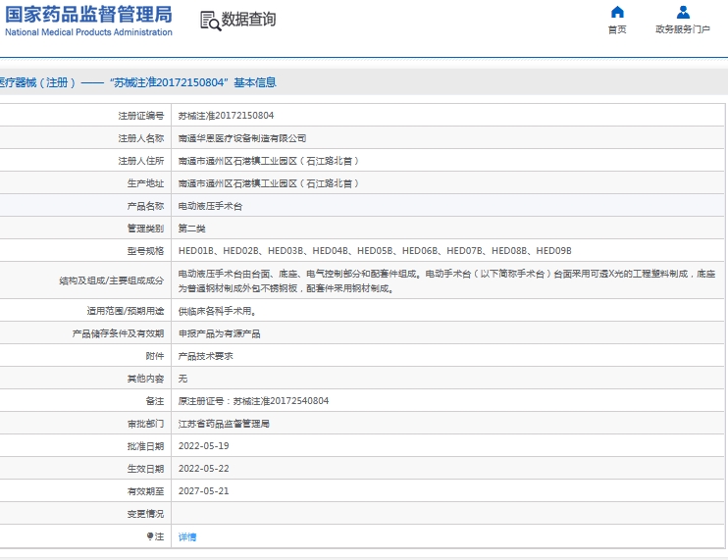Click the 详情 link
The width and height of the screenshot is (728, 560).
pyautogui.click(x=187, y=536)
